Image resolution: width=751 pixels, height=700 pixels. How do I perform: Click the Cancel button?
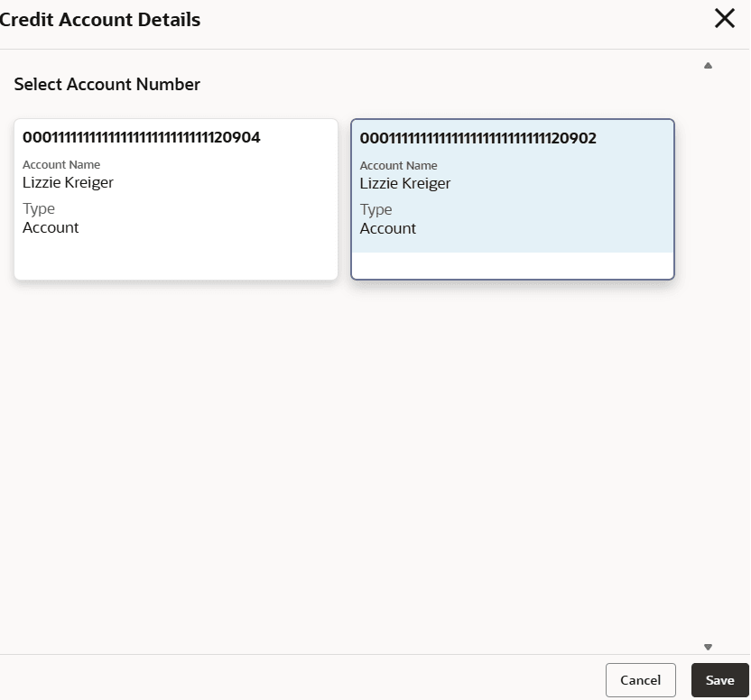640,680
